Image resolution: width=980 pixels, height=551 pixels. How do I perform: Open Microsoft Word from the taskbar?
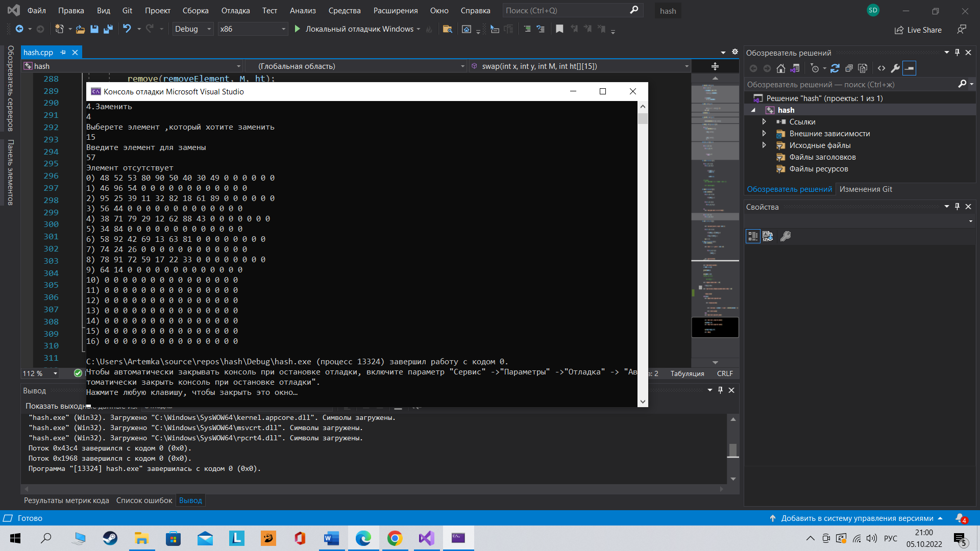(331, 538)
